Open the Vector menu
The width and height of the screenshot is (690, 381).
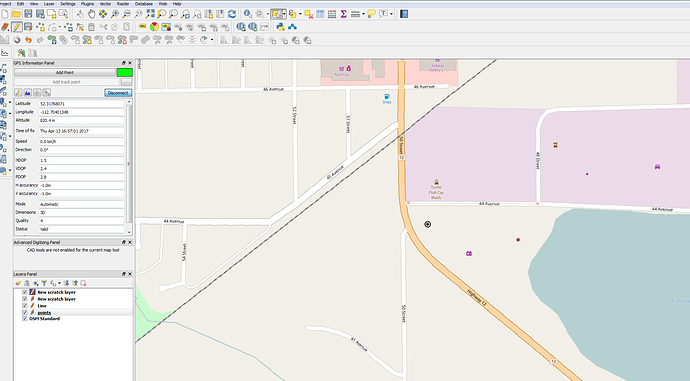click(x=105, y=4)
